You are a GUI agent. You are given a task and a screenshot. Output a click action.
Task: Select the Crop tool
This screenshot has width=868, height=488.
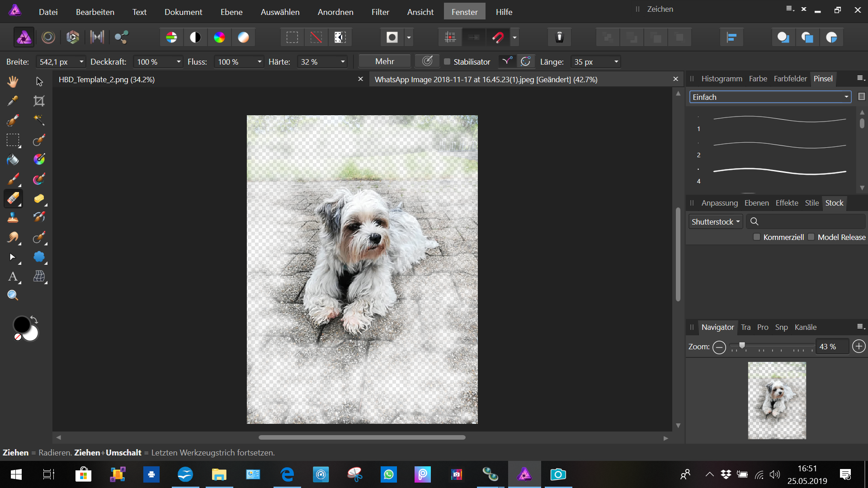pos(39,101)
